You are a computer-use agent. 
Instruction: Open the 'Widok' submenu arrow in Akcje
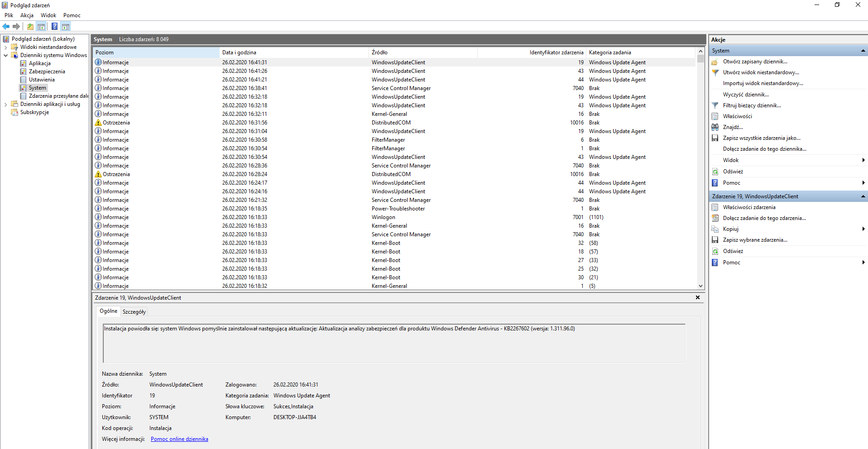point(863,160)
